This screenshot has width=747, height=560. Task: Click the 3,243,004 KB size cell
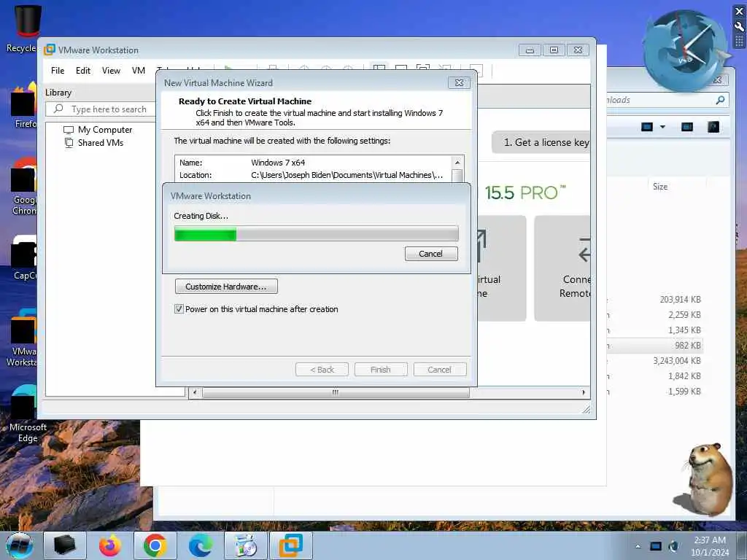click(677, 360)
